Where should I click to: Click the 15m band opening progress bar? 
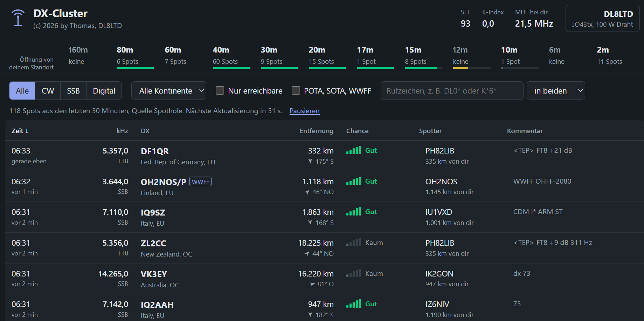click(x=423, y=68)
